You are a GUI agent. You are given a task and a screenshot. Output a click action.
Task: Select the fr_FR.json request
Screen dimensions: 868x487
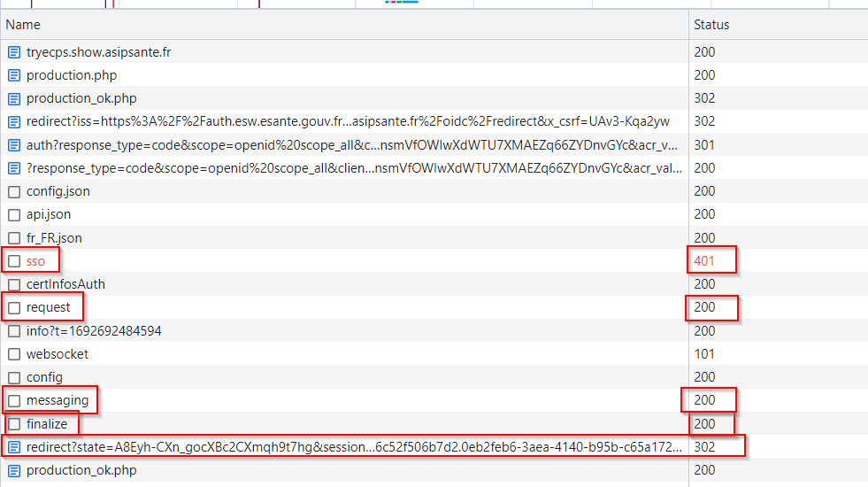tap(54, 238)
